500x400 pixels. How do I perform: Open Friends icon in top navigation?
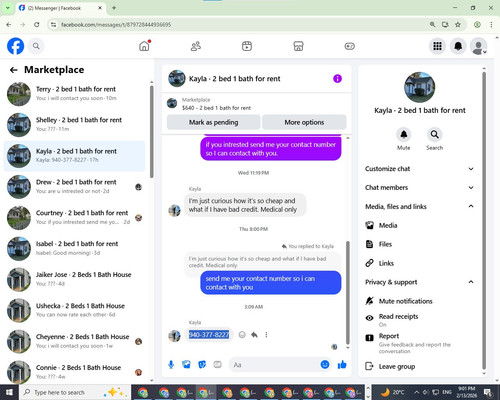(x=196, y=46)
